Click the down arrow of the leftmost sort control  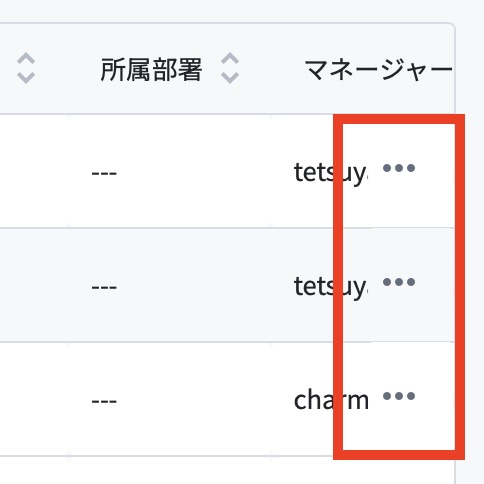[26, 78]
